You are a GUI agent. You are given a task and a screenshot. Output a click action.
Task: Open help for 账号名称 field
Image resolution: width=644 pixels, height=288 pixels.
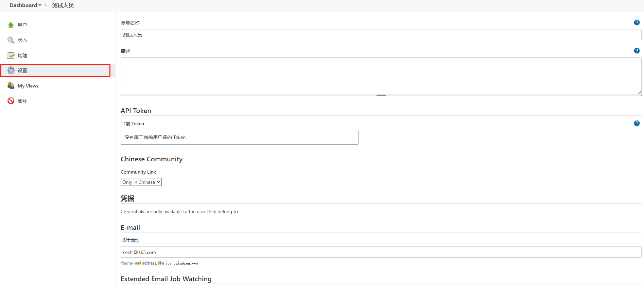pyautogui.click(x=637, y=22)
